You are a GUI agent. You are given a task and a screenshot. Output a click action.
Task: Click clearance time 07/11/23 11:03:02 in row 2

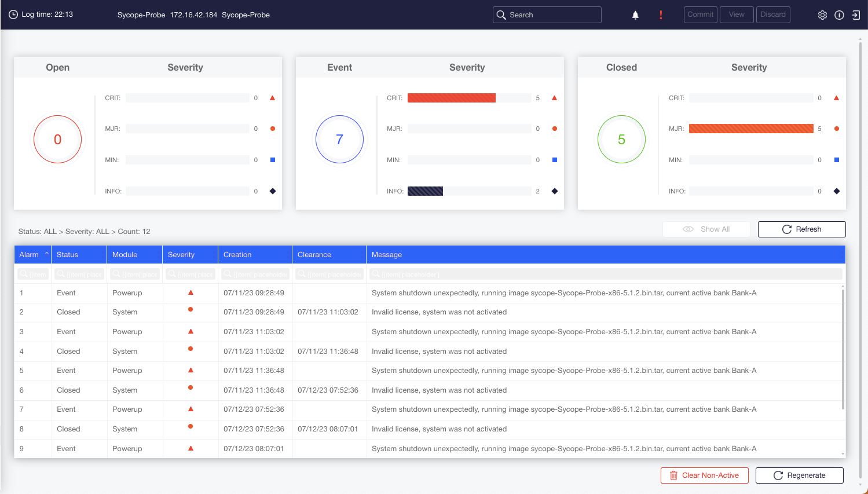point(328,312)
